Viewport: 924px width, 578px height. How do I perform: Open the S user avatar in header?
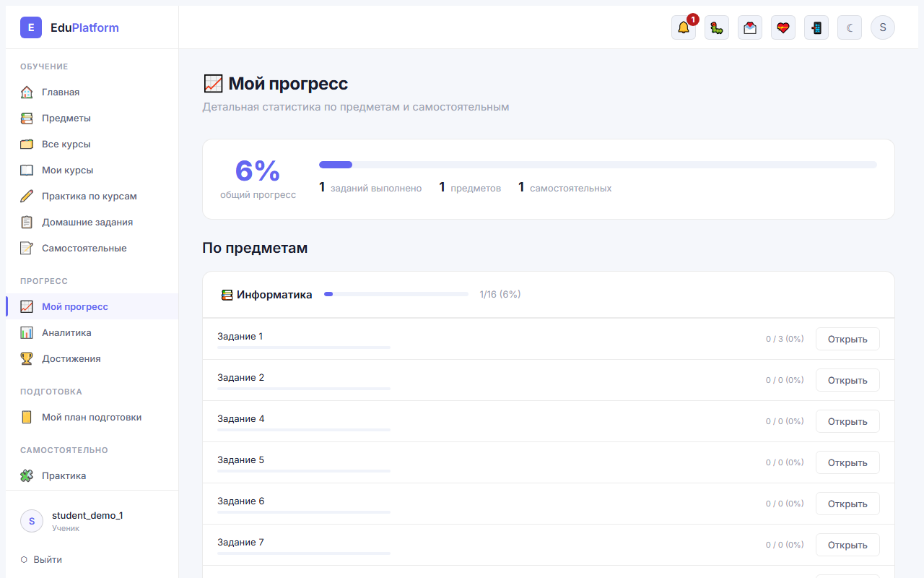pyautogui.click(x=883, y=27)
